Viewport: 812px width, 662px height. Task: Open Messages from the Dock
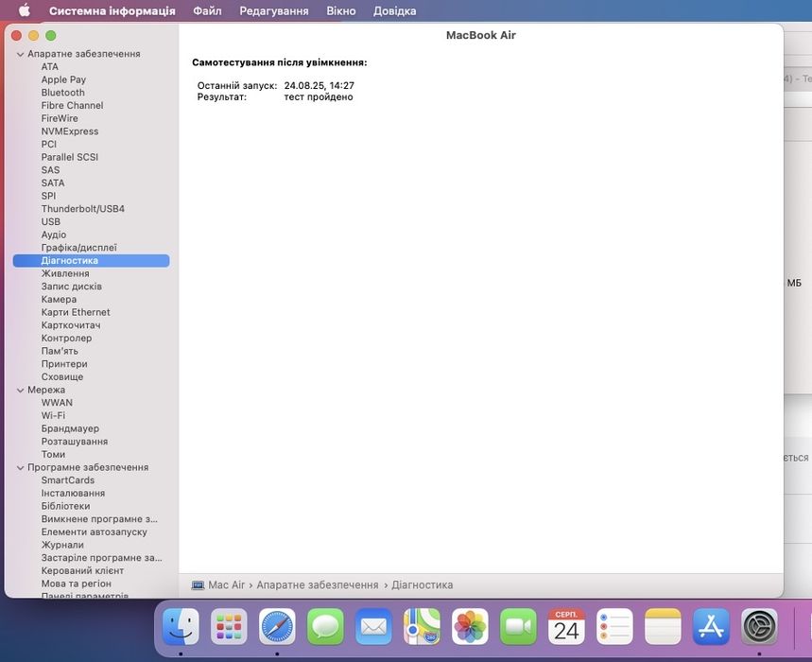325,627
